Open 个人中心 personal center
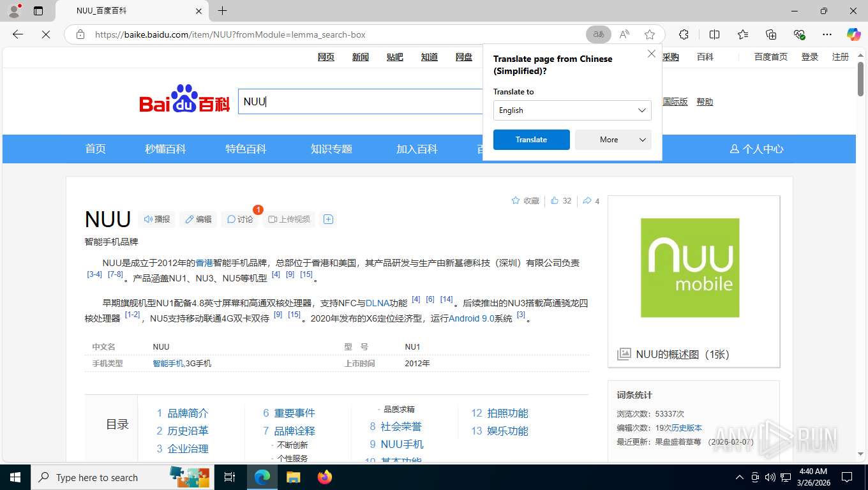 pyautogui.click(x=757, y=149)
